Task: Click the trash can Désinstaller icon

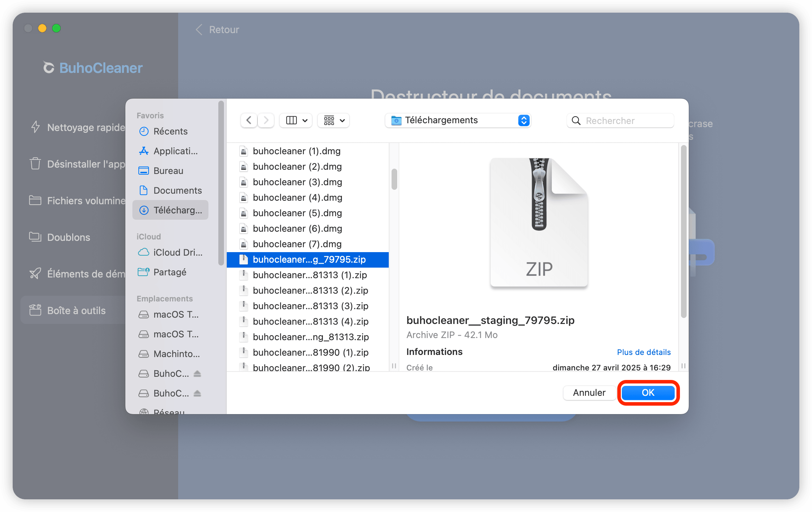Action: pos(35,164)
